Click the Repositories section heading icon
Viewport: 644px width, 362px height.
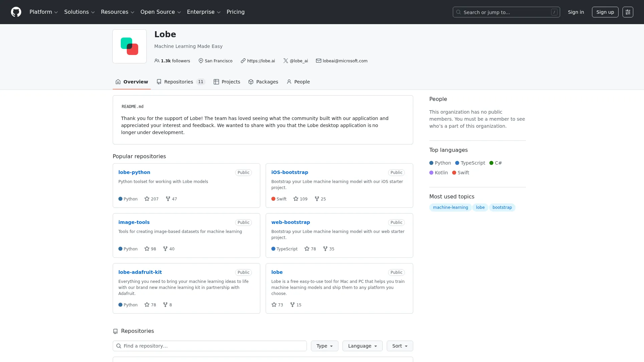point(115,331)
